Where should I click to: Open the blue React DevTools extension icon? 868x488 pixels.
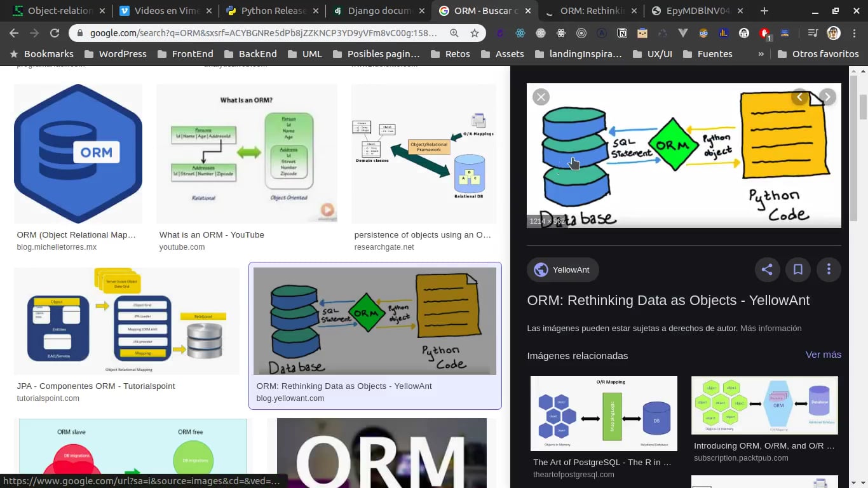click(x=520, y=33)
